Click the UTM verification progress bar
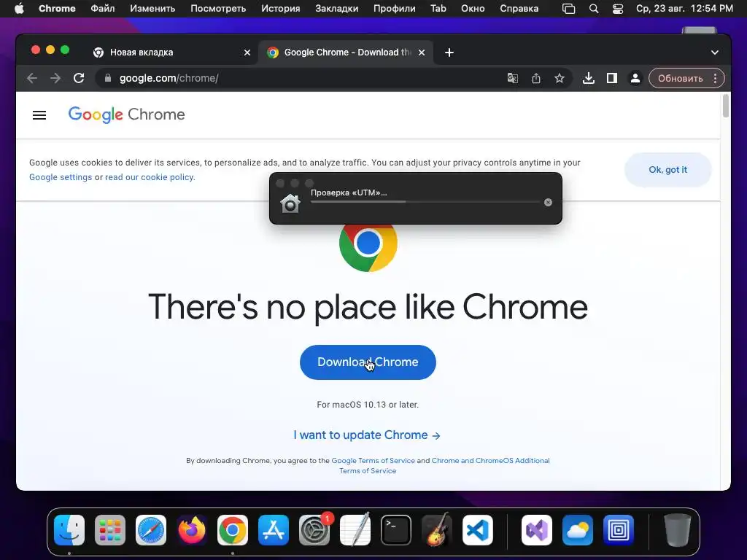Viewport: 747px width, 560px height. tap(425, 202)
